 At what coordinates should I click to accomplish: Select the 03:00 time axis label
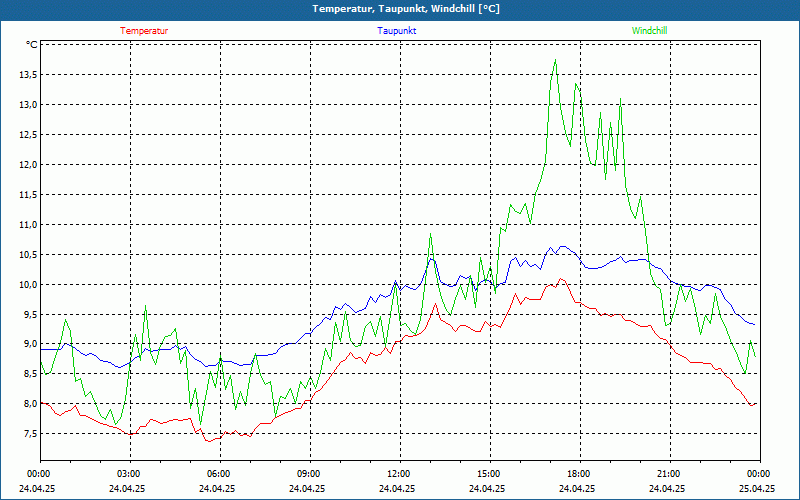coord(128,474)
